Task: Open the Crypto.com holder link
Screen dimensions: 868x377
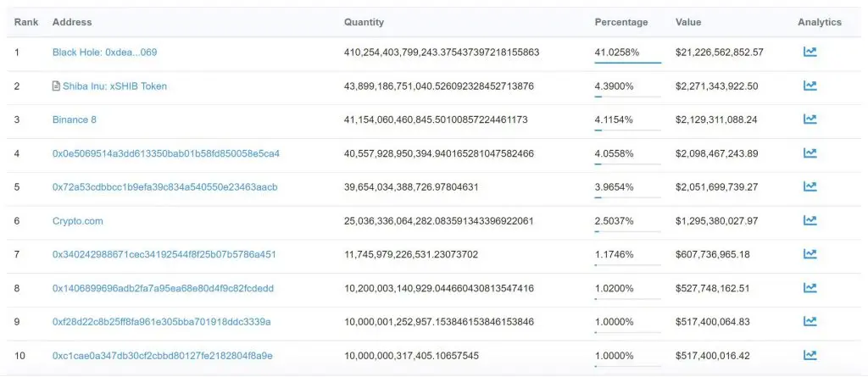Action: (x=77, y=221)
